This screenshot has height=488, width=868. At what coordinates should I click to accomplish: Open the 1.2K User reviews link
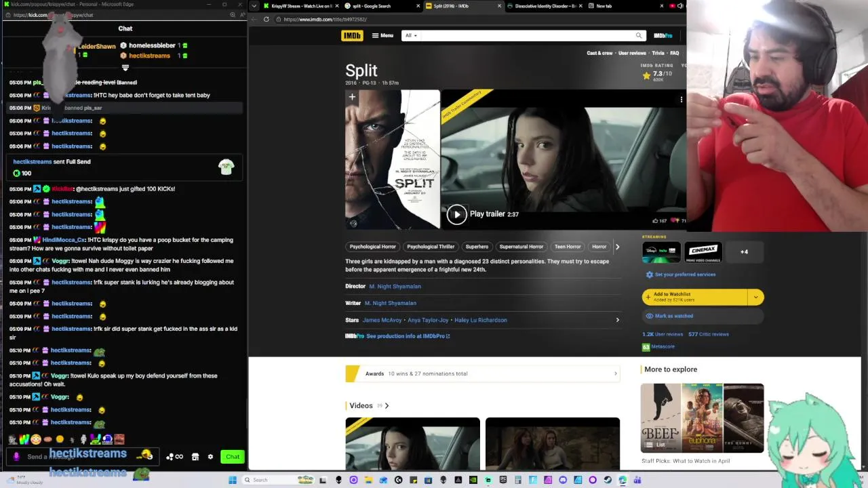pos(663,334)
